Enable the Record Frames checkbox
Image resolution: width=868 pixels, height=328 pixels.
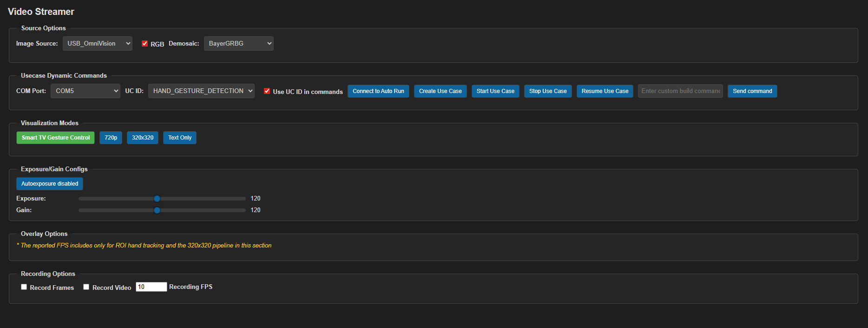pos(24,287)
